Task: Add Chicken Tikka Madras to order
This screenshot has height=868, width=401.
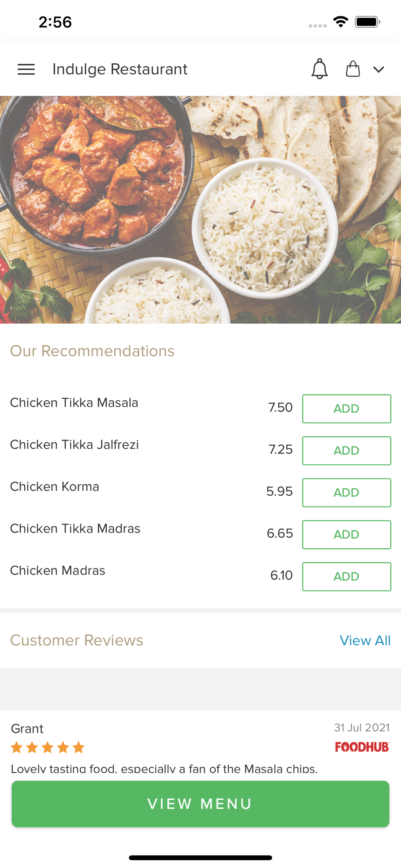Action: click(x=346, y=534)
